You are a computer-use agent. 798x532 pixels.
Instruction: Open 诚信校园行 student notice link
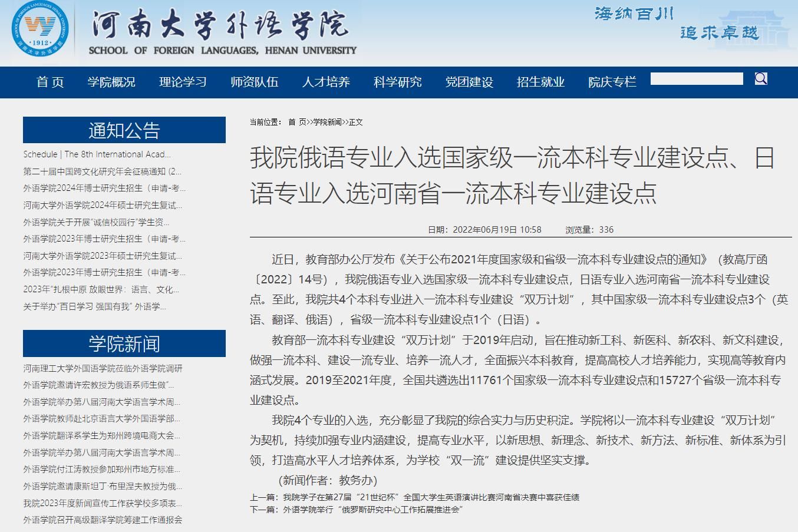pyautogui.click(x=96, y=222)
